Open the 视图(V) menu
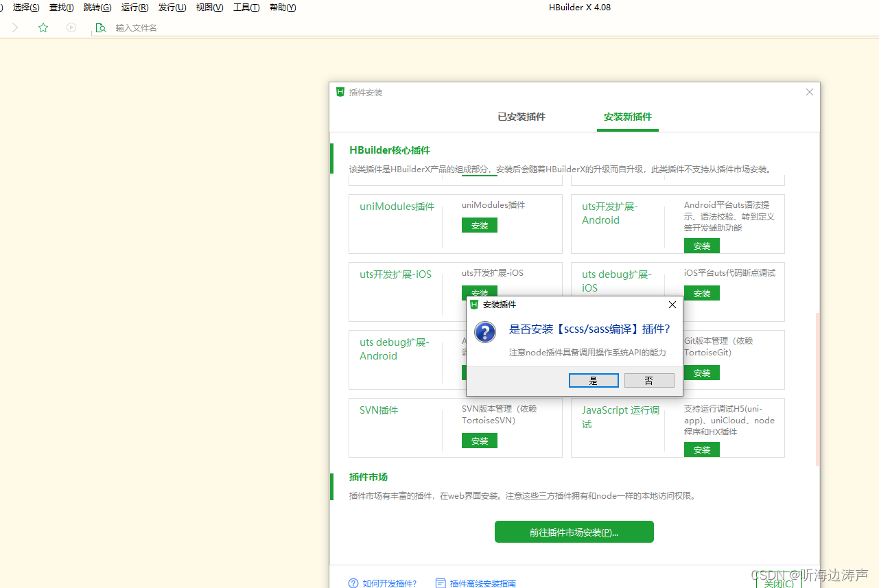This screenshot has height=588, width=879. [209, 8]
